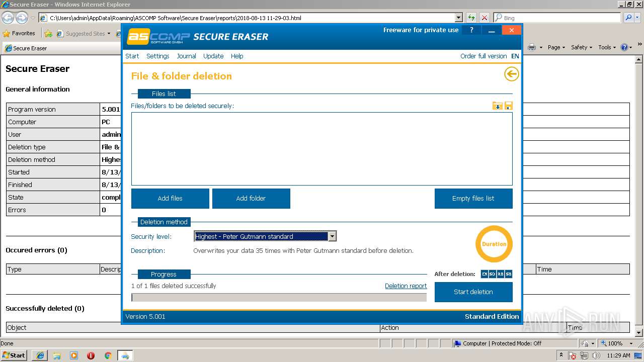Screen dimensions: 644x362
Task: Click the Add files button
Action: pyautogui.click(x=170, y=198)
